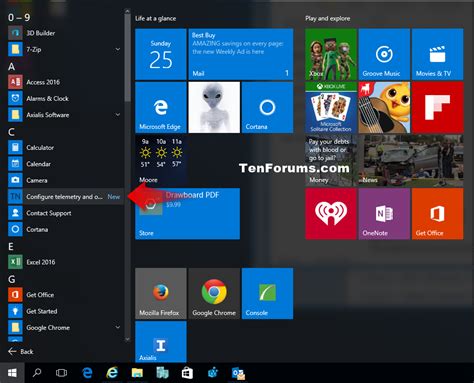Open the Moore weather tile
The image size is (474, 383).
pos(161,161)
